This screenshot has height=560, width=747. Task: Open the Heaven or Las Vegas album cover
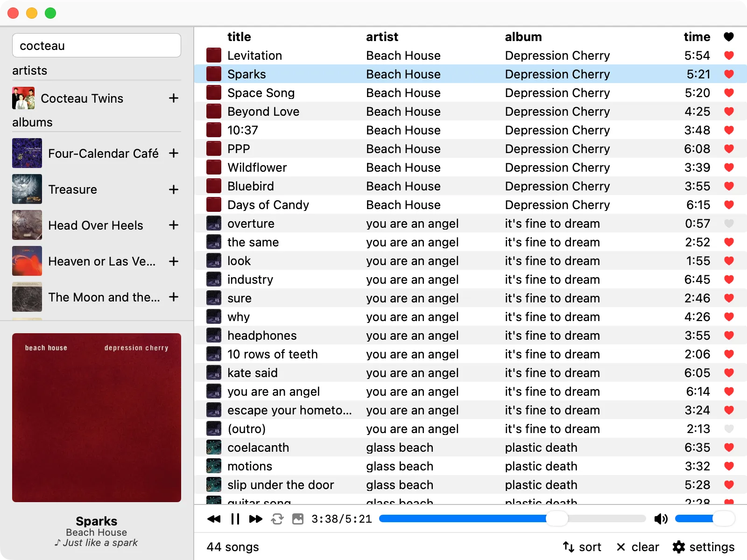pyautogui.click(x=27, y=261)
